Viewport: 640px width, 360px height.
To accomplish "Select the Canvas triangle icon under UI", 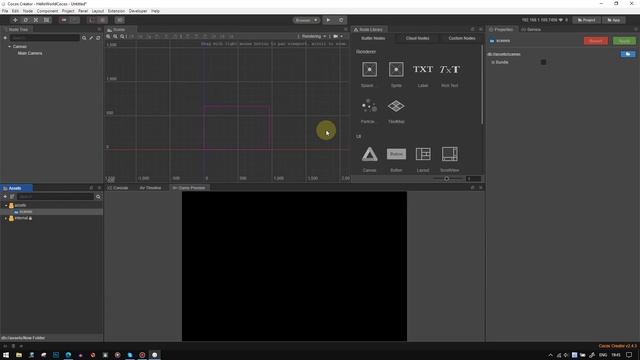I will click(x=369, y=154).
